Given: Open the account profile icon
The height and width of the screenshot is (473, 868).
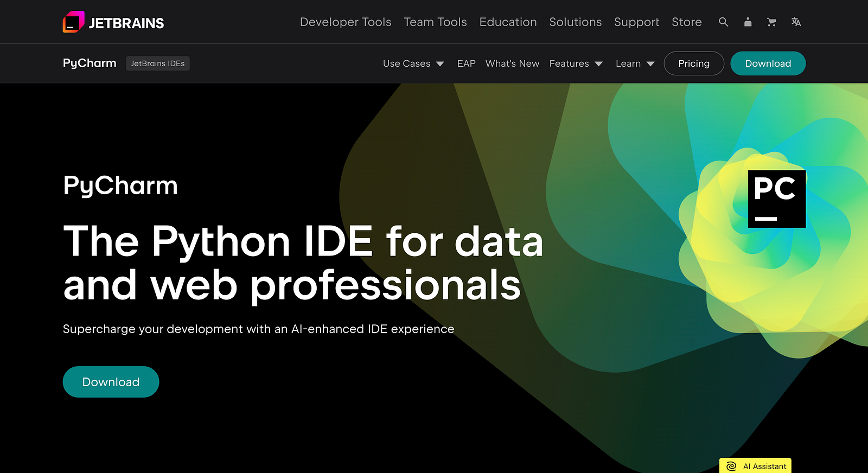Looking at the screenshot, I should pos(748,22).
